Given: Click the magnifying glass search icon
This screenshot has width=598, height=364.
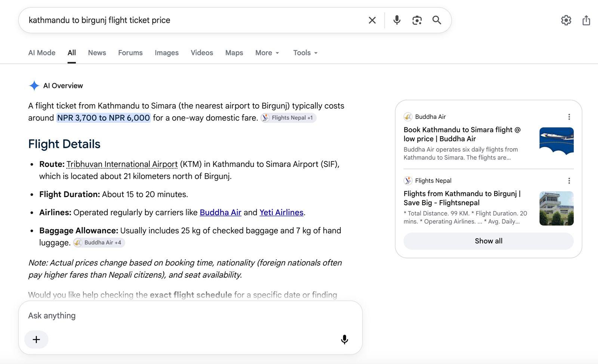Looking at the screenshot, I should tap(437, 20).
